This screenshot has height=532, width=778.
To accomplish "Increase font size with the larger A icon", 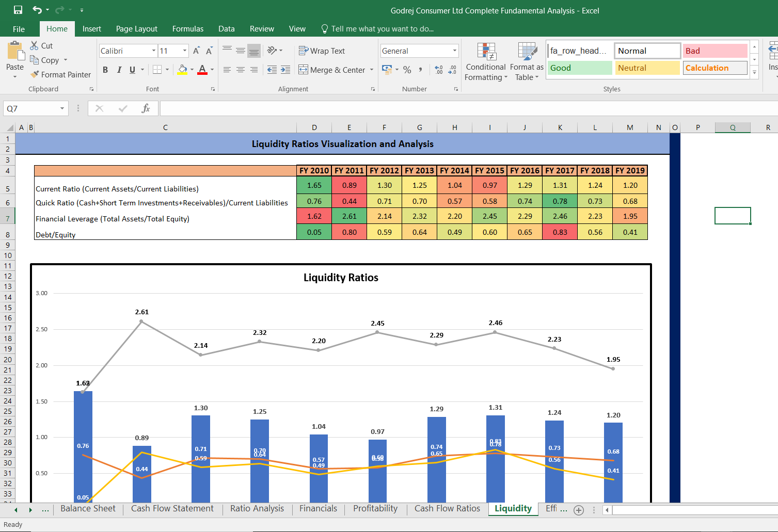I will (x=196, y=51).
